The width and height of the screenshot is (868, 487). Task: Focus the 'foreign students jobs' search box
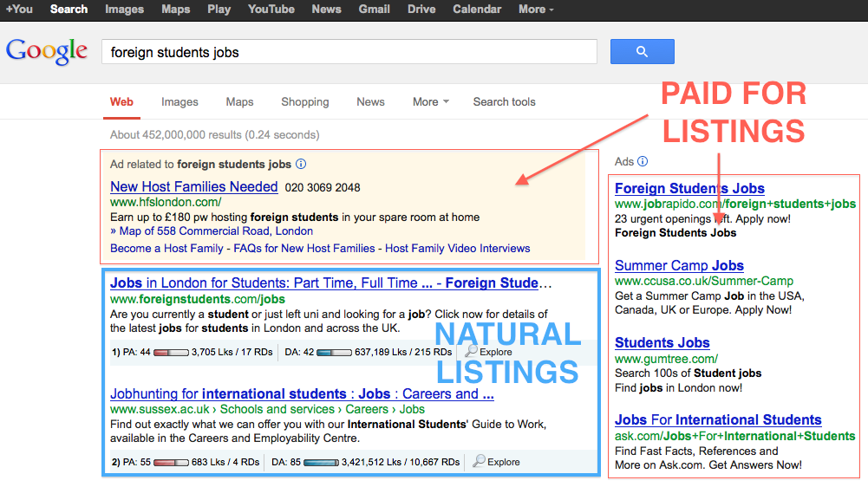(x=349, y=51)
